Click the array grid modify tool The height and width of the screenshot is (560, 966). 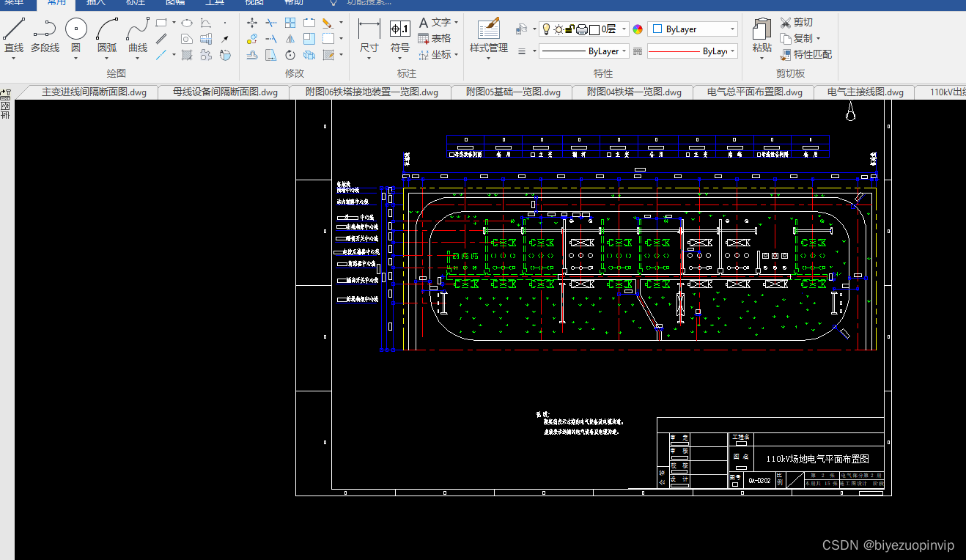290,23
